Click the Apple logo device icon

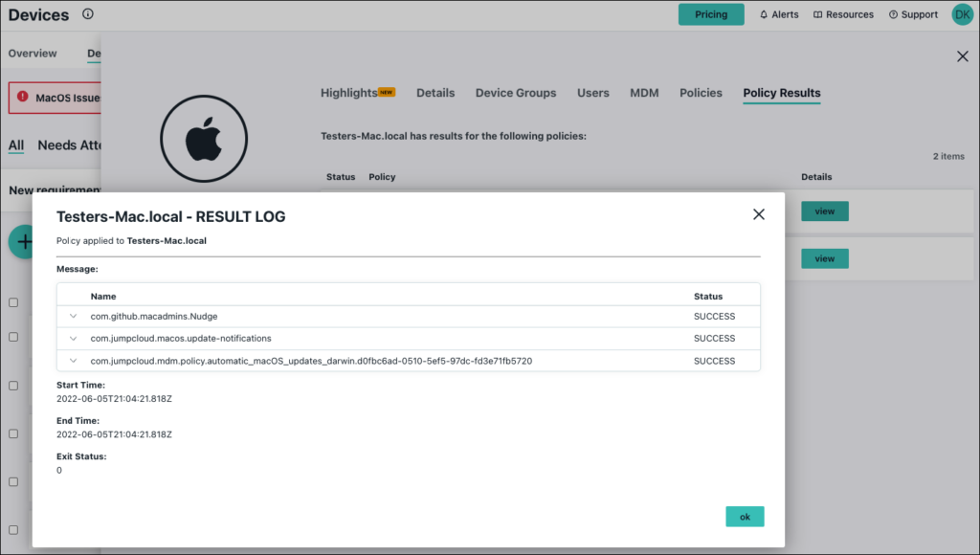pos(203,140)
